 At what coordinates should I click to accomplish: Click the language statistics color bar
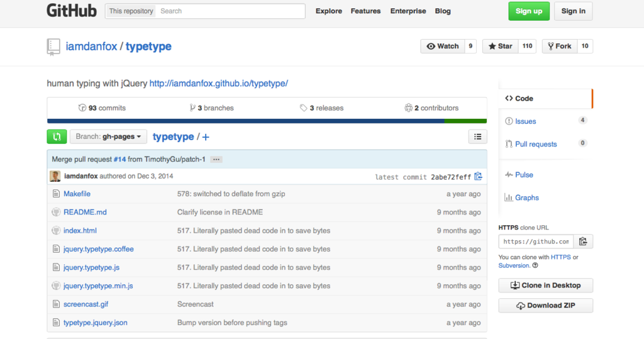pos(267,121)
